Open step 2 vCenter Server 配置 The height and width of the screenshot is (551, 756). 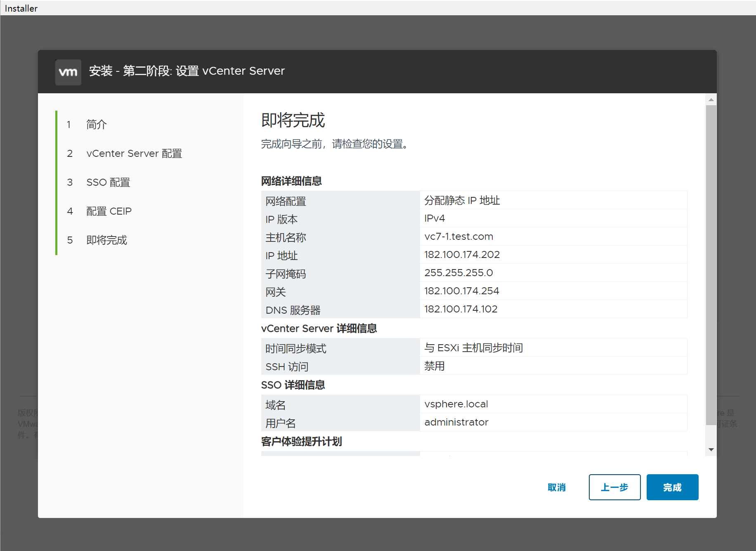(134, 153)
